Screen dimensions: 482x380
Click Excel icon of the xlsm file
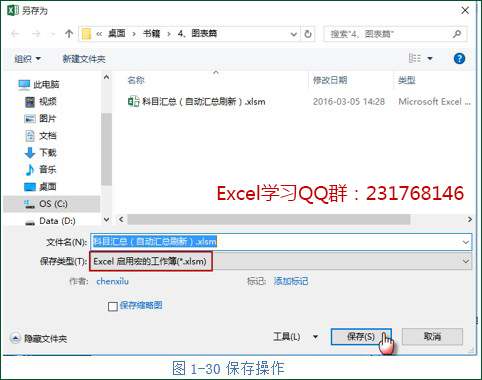pyautogui.click(x=133, y=101)
